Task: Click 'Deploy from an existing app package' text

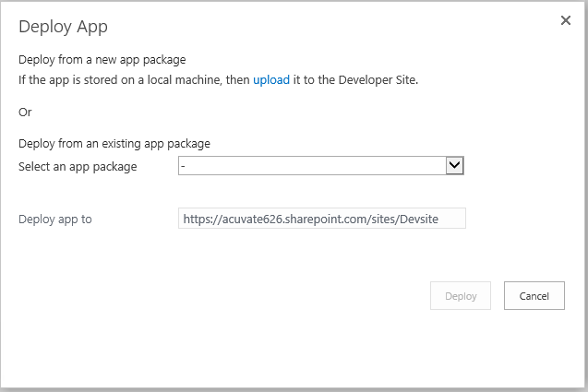Action: [114, 144]
